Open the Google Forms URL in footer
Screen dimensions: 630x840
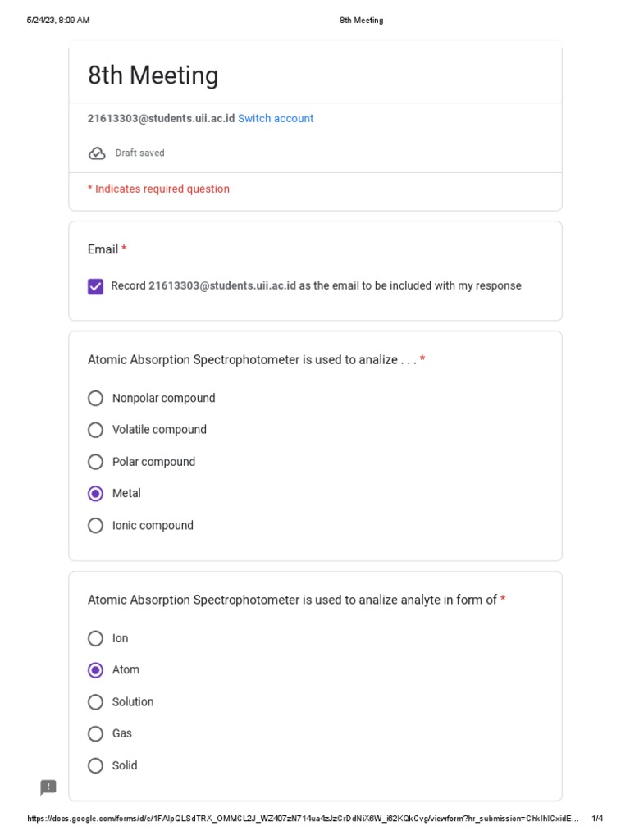[304, 819]
